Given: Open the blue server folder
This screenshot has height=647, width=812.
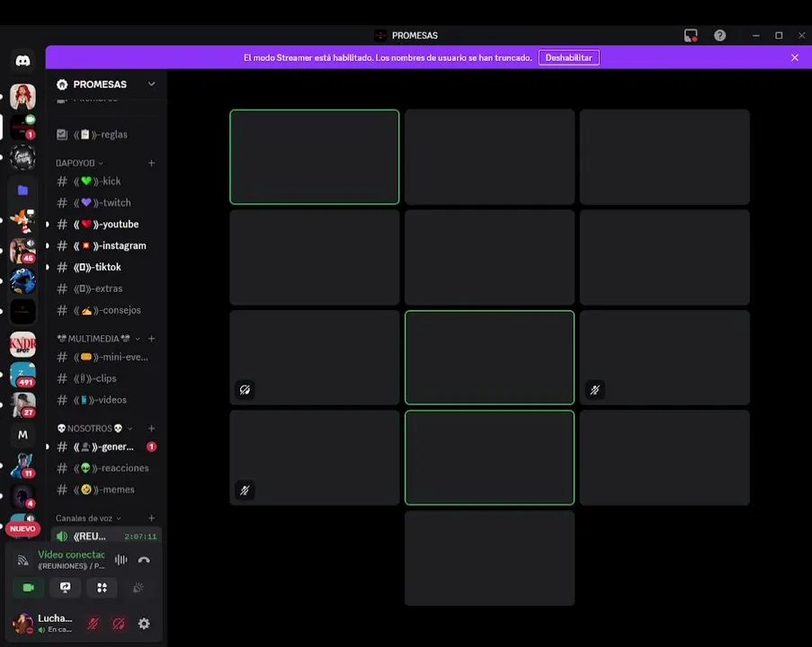Looking at the screenshot, I should (x=22, y=191).
